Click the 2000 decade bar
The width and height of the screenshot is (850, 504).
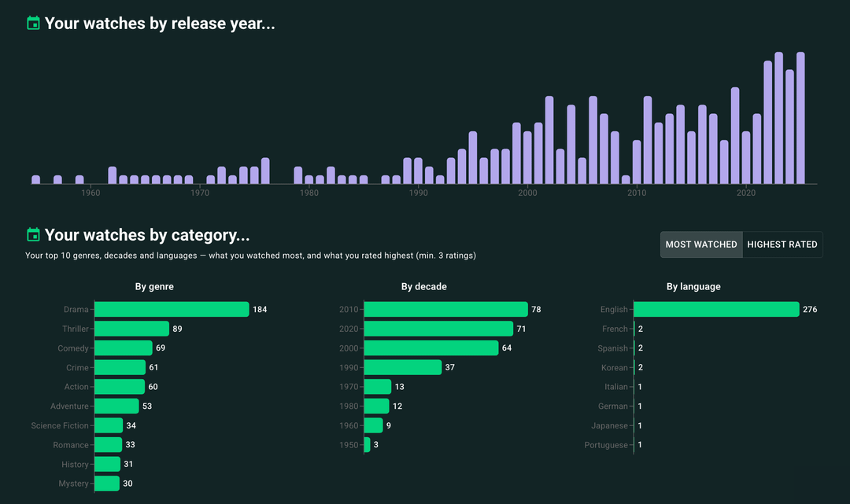(x=431, y=348)
